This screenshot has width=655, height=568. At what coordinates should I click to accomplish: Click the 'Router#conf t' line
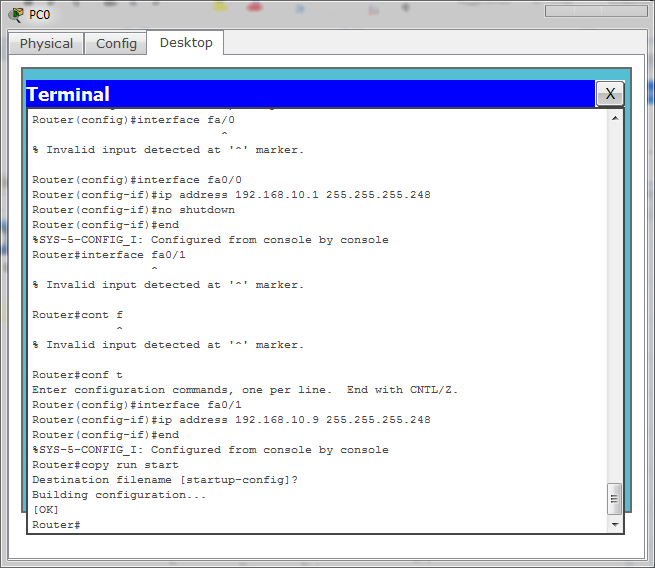click(77, 375)
